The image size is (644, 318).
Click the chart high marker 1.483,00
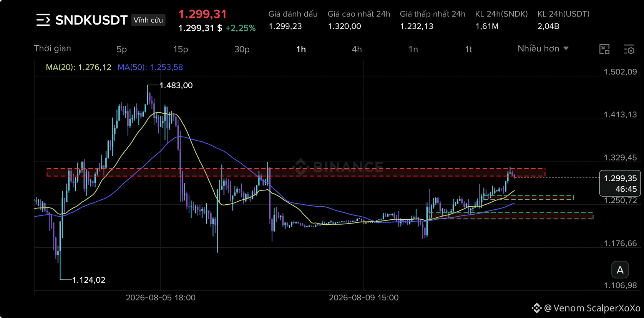[176, 85]
